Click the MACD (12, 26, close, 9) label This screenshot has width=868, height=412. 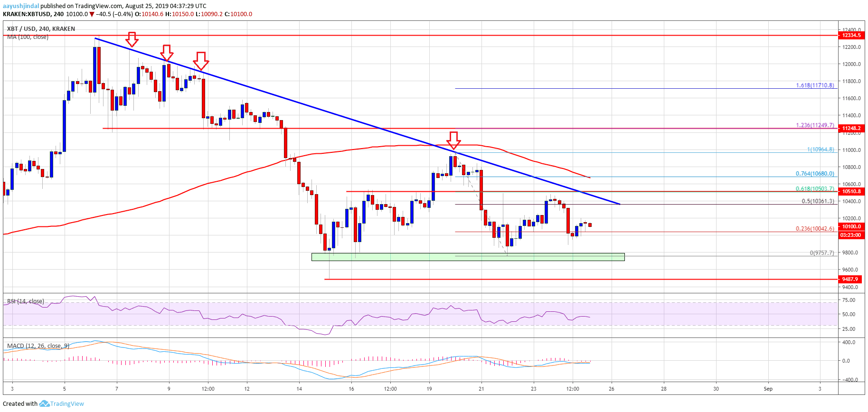(38, 346)
